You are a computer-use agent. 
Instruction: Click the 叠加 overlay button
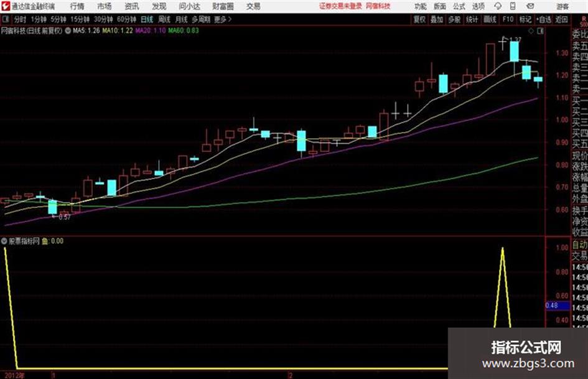437,19
